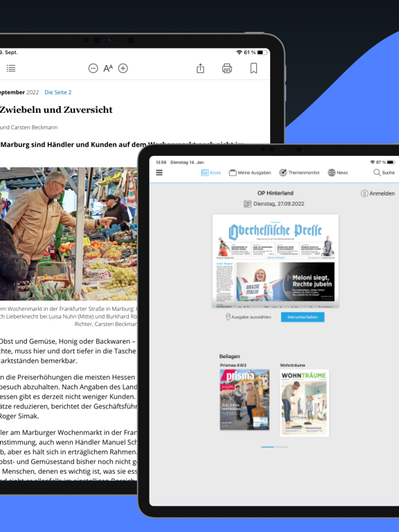399x532 pixels.
Task: Open the Themenmonitor tab
Action: point(299,172)
